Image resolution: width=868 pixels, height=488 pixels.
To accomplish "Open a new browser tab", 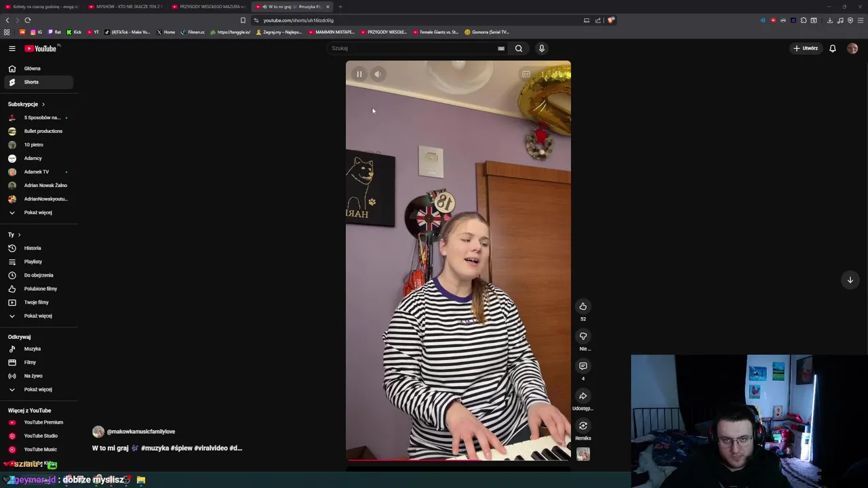I will [340, 7].
